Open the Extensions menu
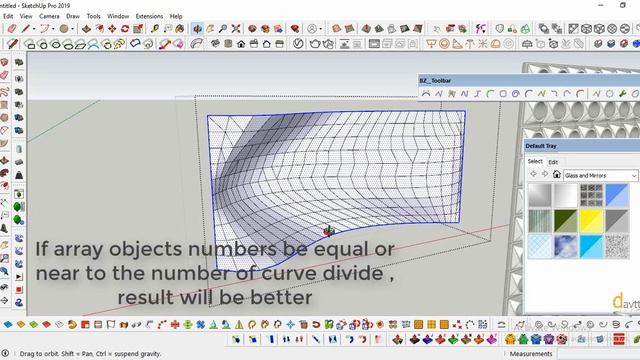 (149, 16)
